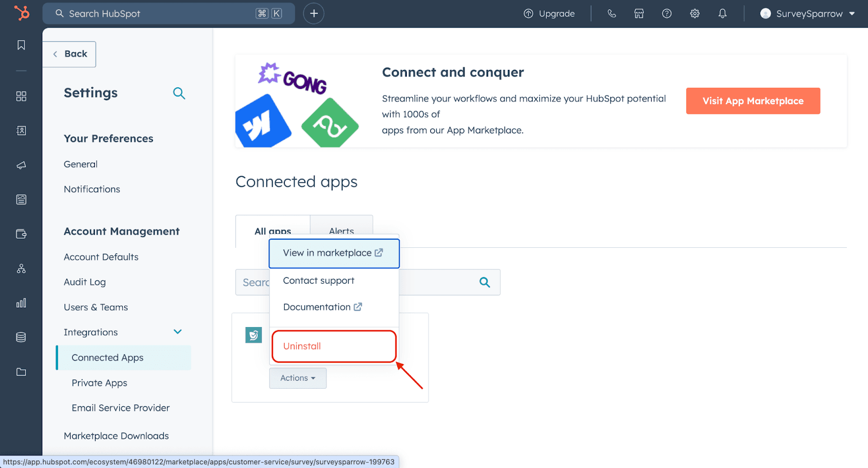This screenshot has height=468, width=868.
Task: Go back using the Back button
Action: coord(70,54)
